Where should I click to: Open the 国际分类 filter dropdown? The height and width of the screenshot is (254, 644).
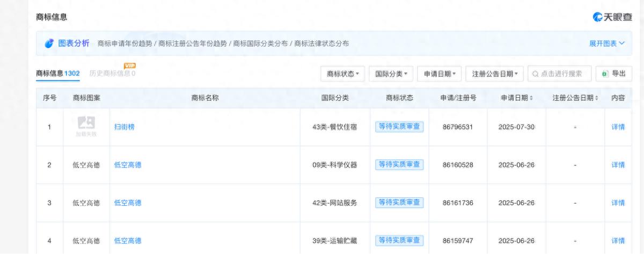390,74
